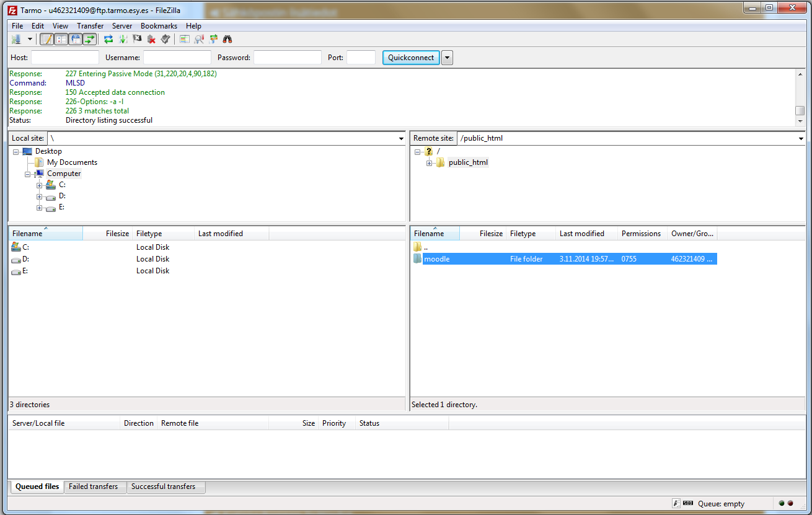Open the View menu
The image size is (812, 515).
pos(60,26)
